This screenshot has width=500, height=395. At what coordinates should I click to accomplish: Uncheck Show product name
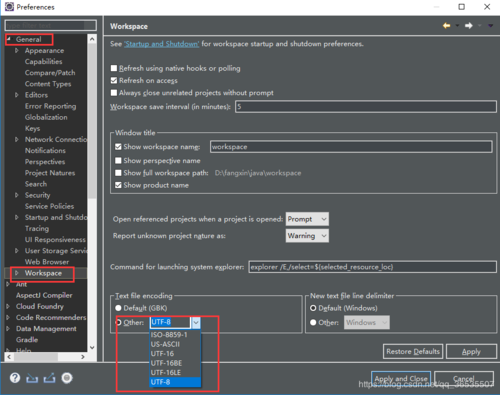[118, 185]
